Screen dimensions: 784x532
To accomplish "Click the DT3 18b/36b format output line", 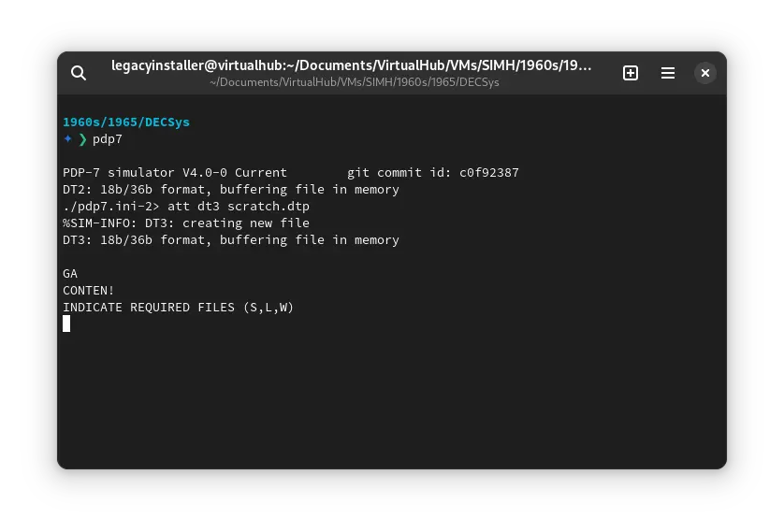I will (230, 240).
